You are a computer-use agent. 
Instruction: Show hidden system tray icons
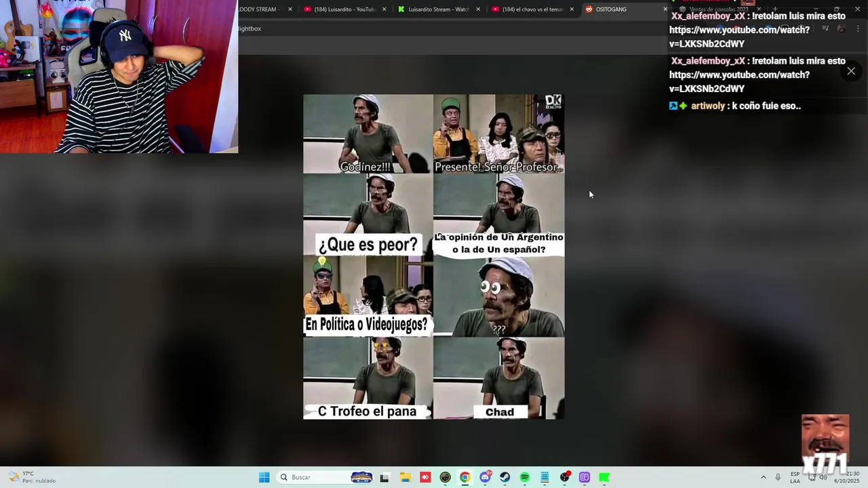tap(763, 477)
